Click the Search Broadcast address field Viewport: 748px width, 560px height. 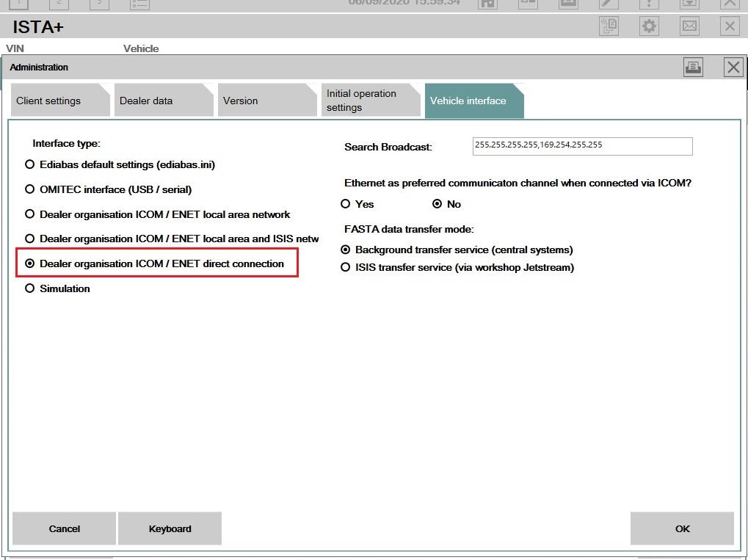pyautogui.click(x=582, y=146)
